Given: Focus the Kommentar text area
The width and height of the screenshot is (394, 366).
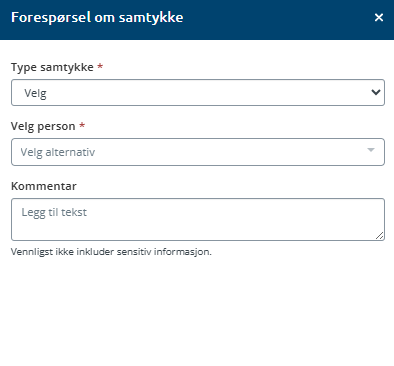Looking at the screenshot, I should [198, 220].
